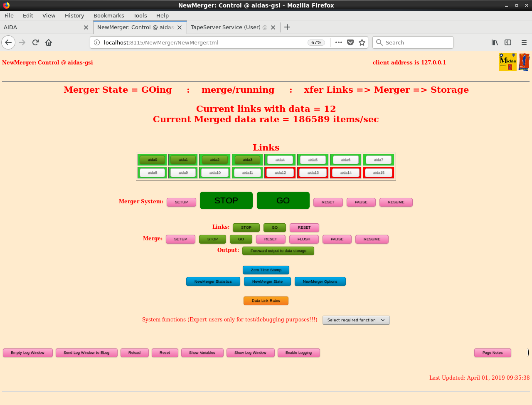This screenshot has height=405, width=532.
Task: Go back to previous page
Action: click(8, 42)
